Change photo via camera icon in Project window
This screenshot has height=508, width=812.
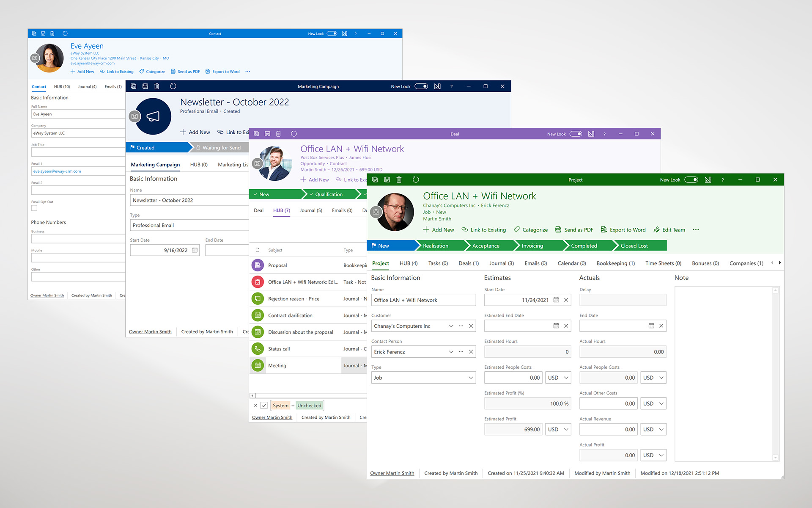(376, 212)
